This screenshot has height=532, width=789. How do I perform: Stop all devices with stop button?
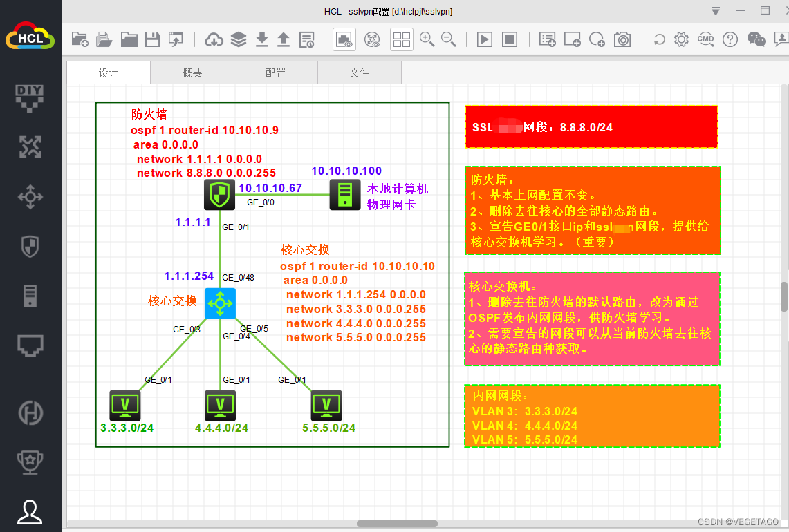pos(510,39)
